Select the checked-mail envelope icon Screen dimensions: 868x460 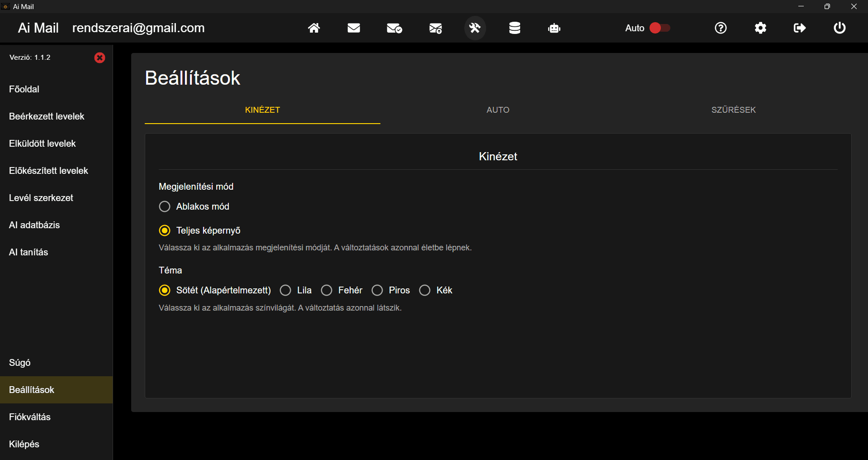(x=394, y=28)
